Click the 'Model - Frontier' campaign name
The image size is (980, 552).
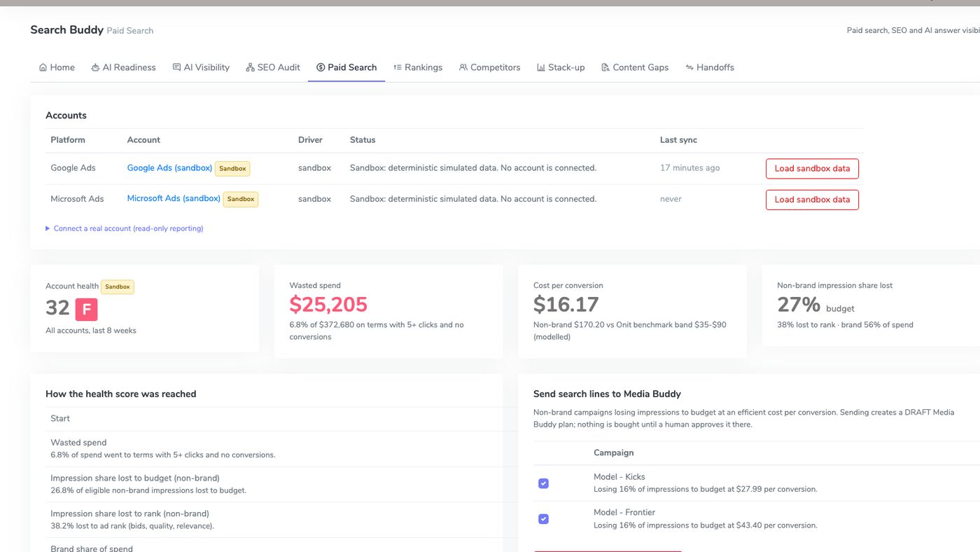(624, 513)
